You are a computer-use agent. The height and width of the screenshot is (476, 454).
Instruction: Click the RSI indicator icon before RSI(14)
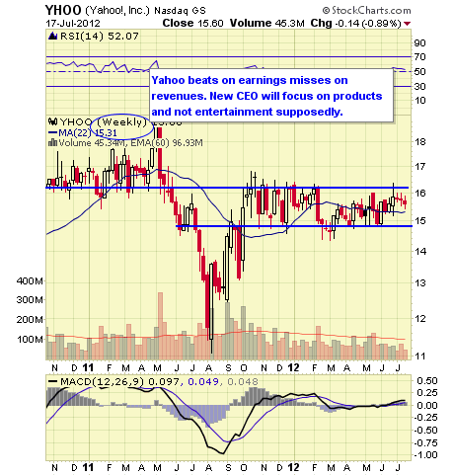tap(52, 36)
